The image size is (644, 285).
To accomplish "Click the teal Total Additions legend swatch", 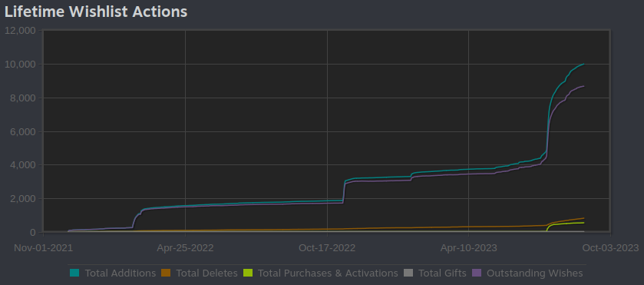I will [x=74, y=273].
